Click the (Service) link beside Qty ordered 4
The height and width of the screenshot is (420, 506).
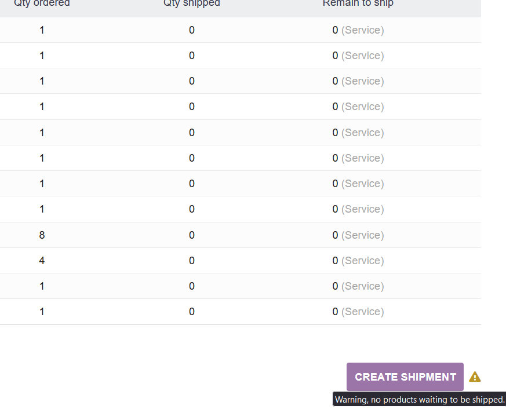click(363, 260)
